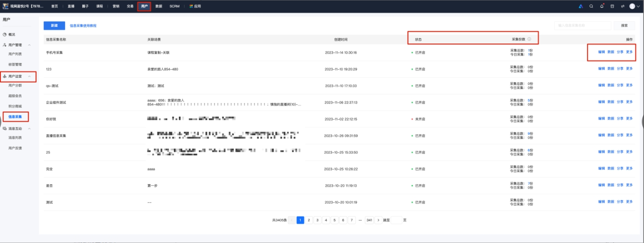Image resolution: width=644 pixels, height=243 pixels.
Task: Collapse the 消息互动 sidebar section
Action: (x=30, y=129)
